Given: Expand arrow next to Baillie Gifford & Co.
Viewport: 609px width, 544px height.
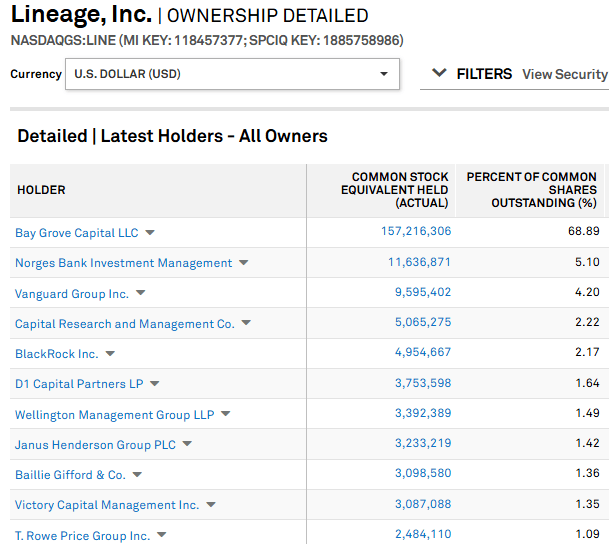Looking at the screenshot, I should 137,474.
